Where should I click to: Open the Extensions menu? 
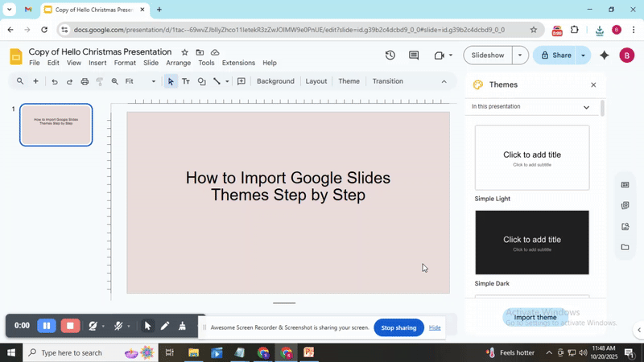[x=238, y=63]
